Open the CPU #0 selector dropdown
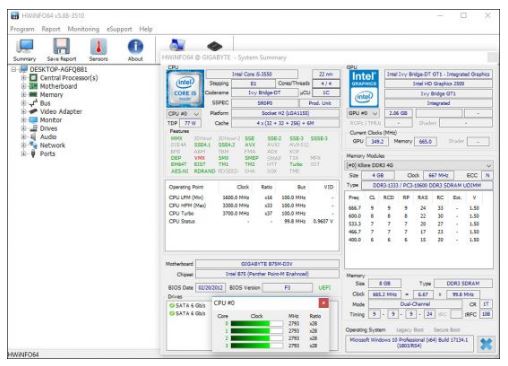The width and height of the screenshot is (508, 366). point(184,114)
